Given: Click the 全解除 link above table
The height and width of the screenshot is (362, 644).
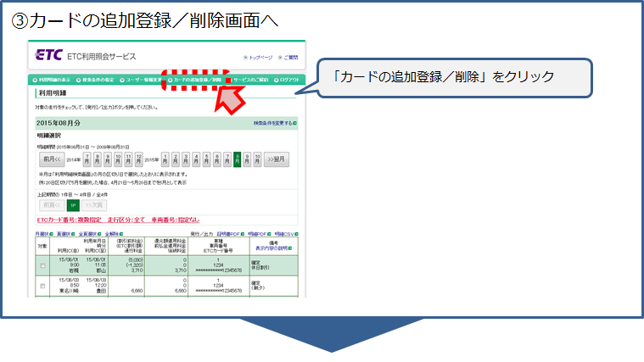Looking at the screenshot, I should coord(114,234).
